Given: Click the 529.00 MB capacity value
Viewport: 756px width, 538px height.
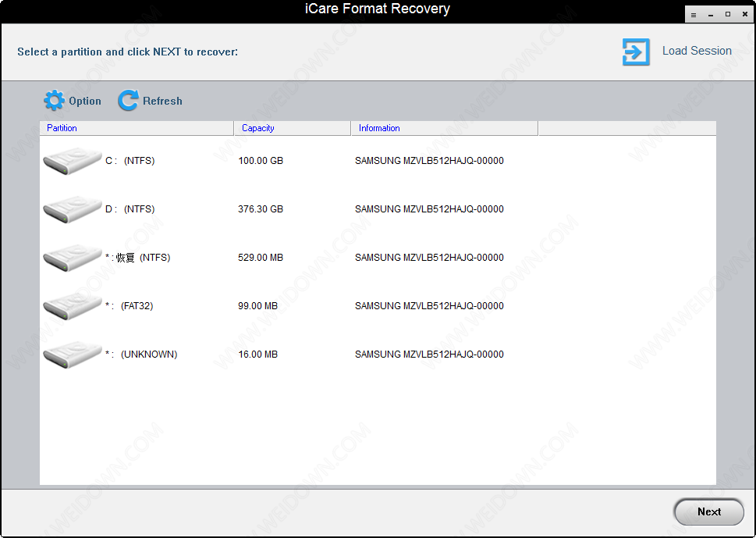Looking at the screenshot, I should pos(261,258).
